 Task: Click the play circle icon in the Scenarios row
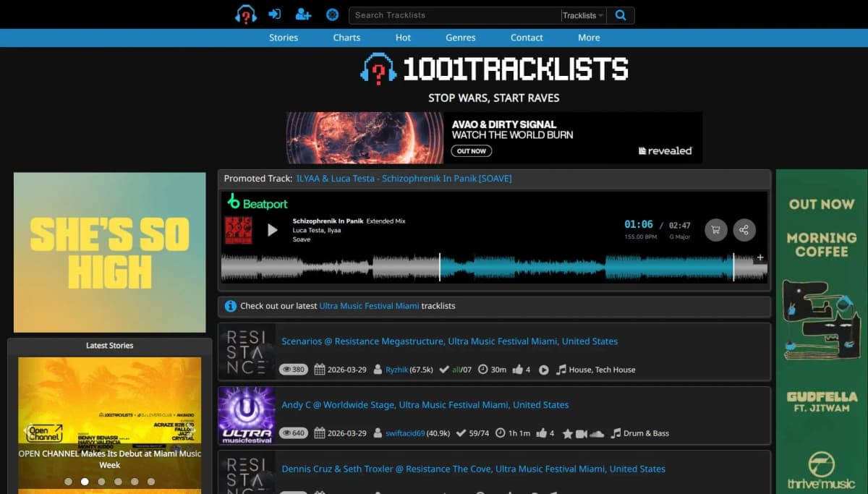544,370
